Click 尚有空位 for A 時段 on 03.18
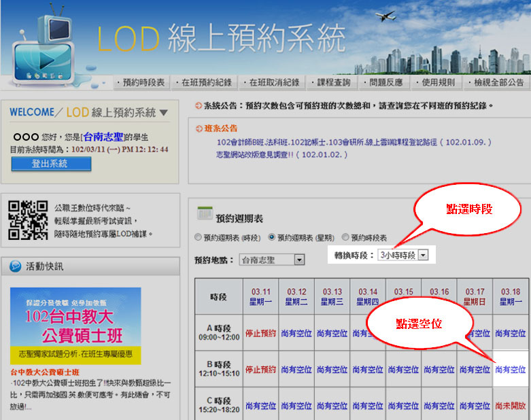 [510, 334]
